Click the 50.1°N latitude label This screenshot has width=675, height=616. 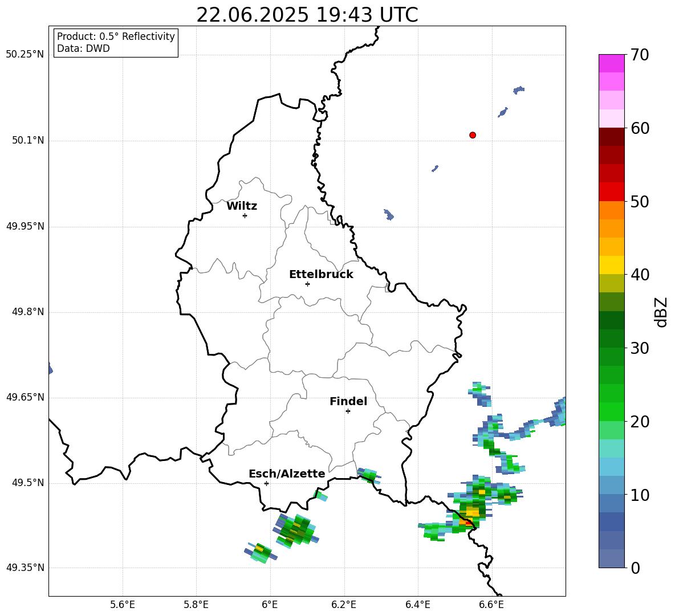28,140
